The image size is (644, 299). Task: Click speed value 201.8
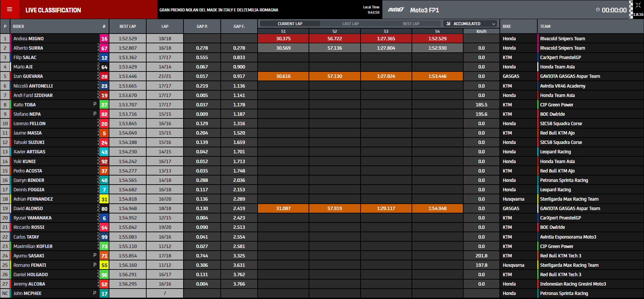pos(481,256)
